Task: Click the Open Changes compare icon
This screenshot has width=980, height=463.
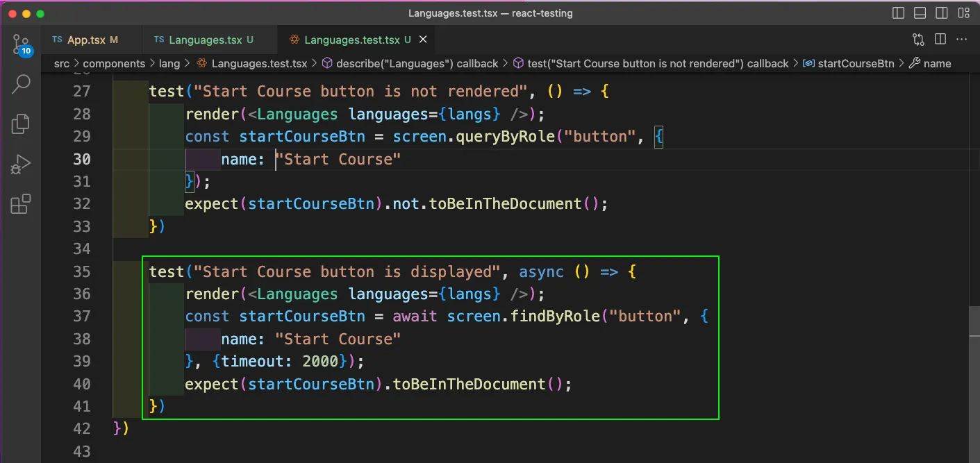Action: pos(918,40)
